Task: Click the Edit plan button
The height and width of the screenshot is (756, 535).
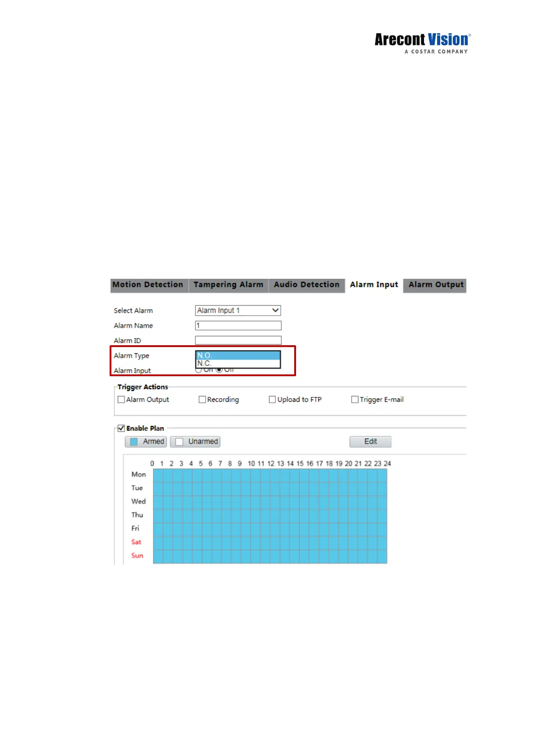Action: (370, 442)
